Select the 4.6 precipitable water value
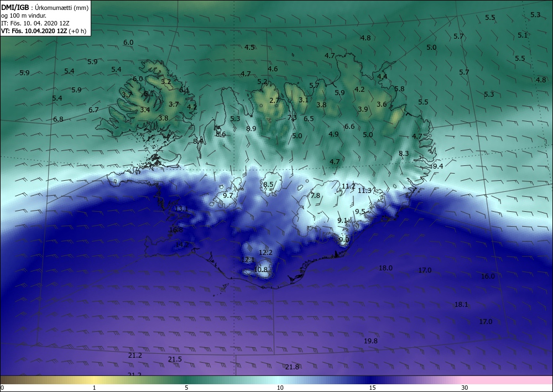Screen dimensions: 553x392 pos(273,69)
